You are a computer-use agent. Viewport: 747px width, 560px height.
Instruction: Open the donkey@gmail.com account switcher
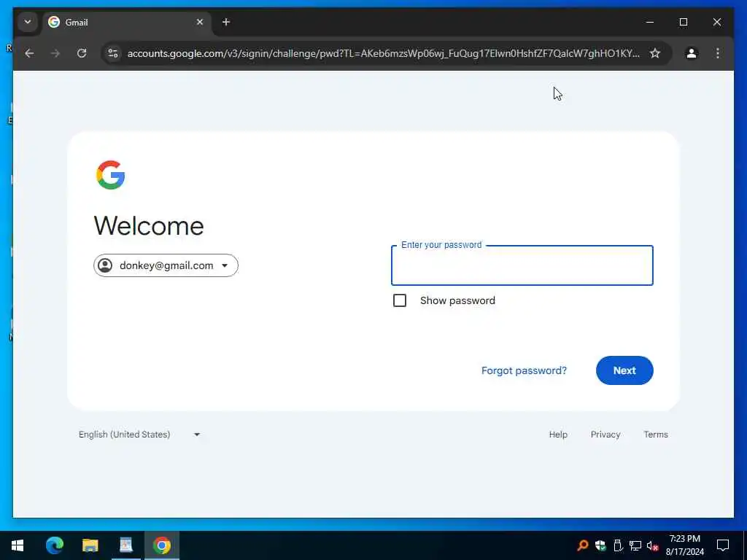166,265
